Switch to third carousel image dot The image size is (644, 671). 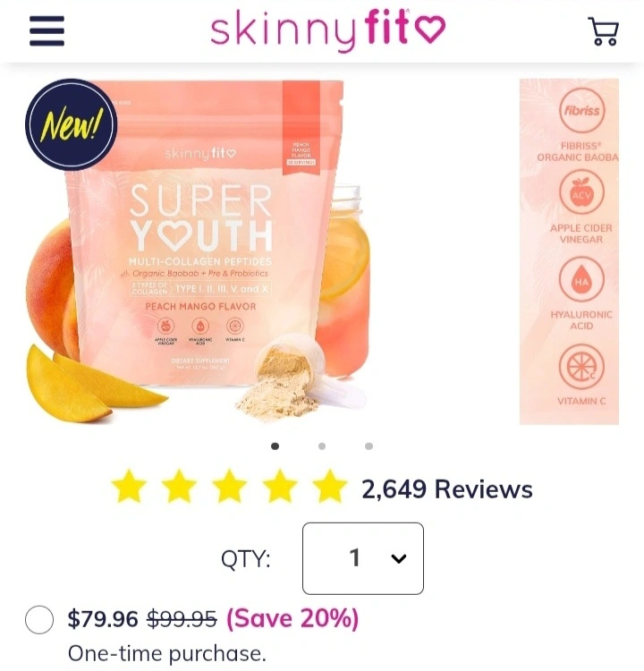pos(369,446)
